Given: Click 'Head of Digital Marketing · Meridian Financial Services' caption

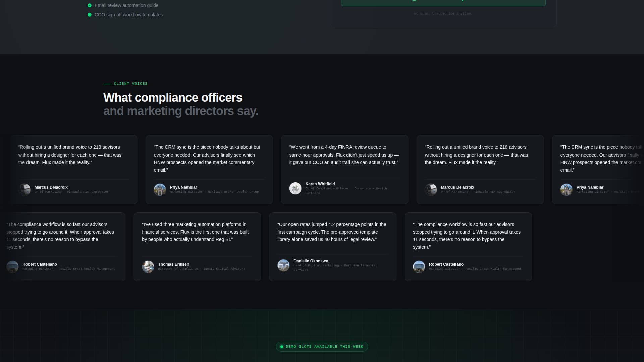Looking at the screenshot, I should click(x=335, y=268).
